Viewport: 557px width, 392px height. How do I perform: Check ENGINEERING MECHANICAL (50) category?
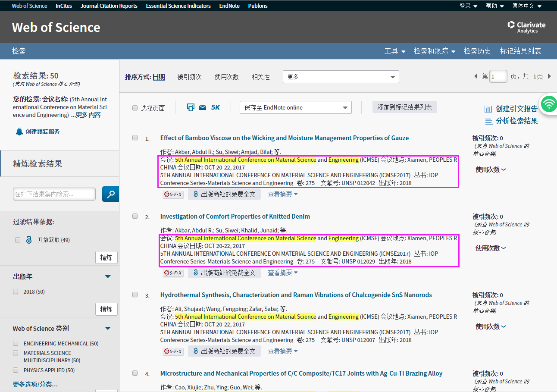point(16,343)
